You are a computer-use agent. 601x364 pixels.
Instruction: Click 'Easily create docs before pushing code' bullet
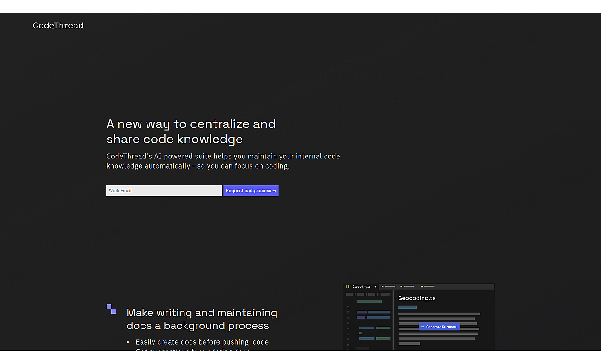pos(202,342)
